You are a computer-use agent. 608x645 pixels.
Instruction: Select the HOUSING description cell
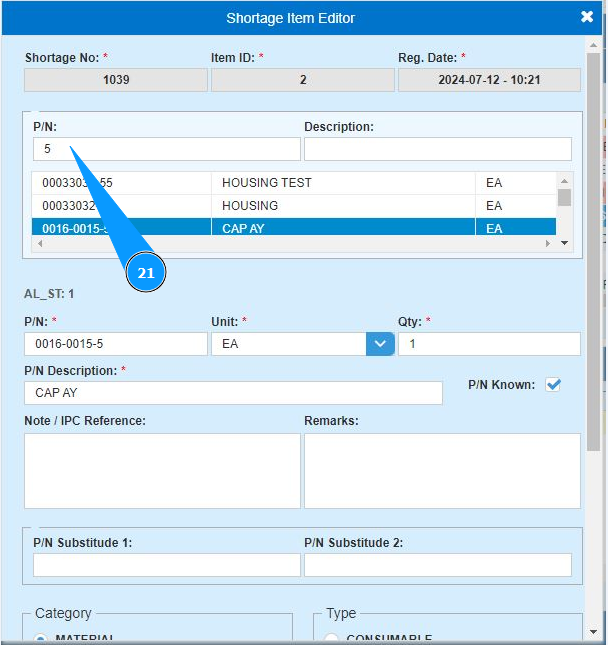click(x=343, y=206)
